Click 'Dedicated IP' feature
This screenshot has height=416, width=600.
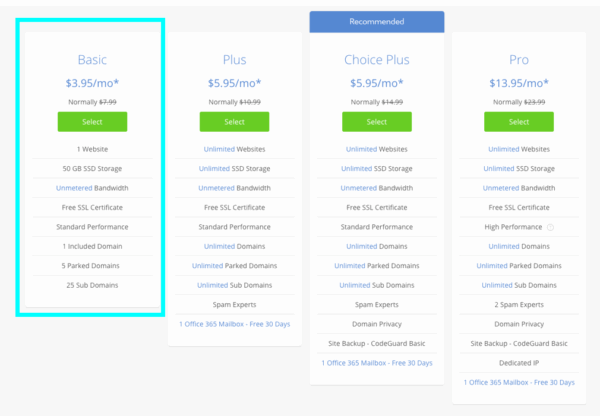tap(519, 363)
